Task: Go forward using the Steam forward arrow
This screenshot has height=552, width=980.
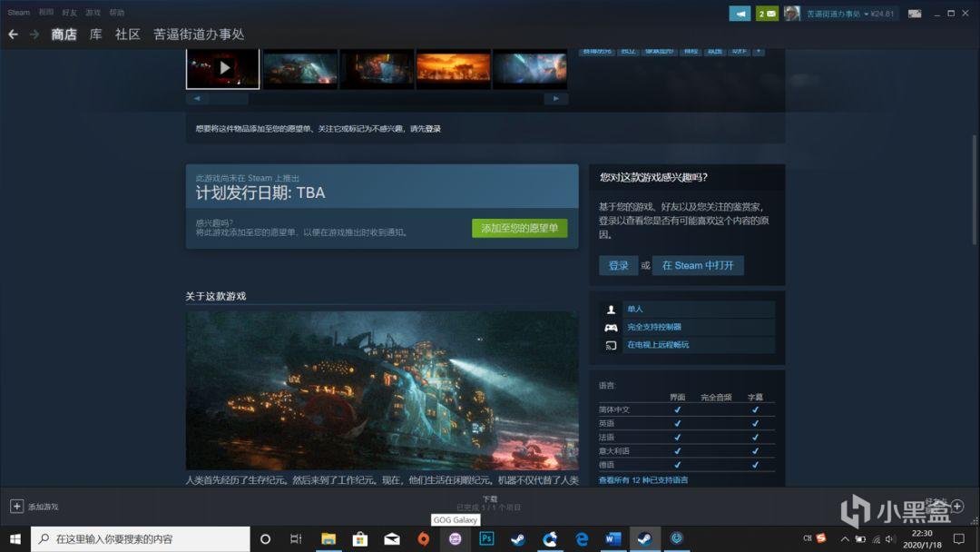Action: (34, 34)
